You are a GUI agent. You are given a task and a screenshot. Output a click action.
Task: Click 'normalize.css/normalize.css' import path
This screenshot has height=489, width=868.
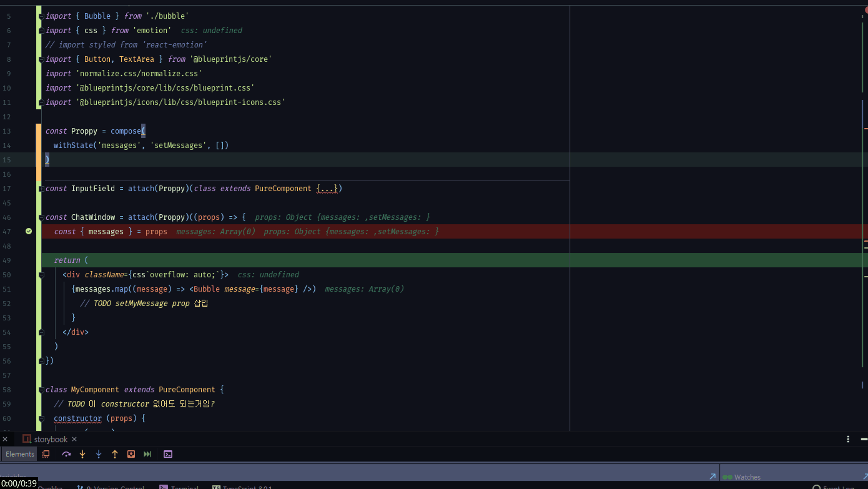point(139,74)
